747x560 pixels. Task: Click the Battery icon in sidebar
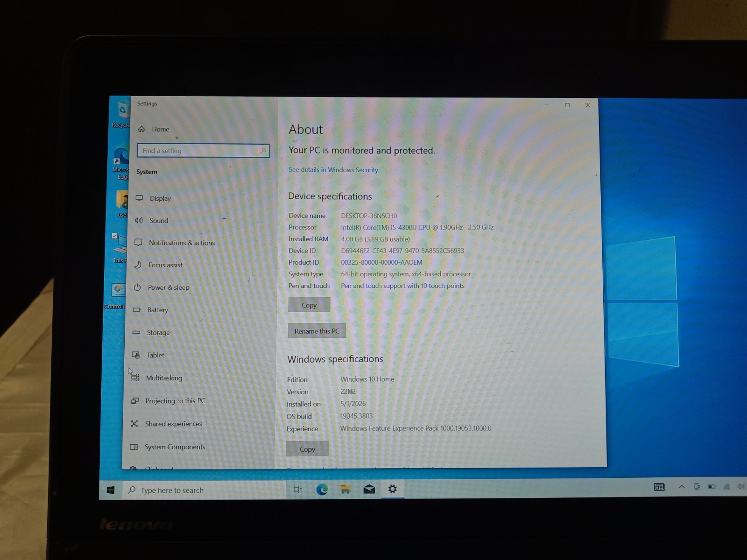[137, 309]
